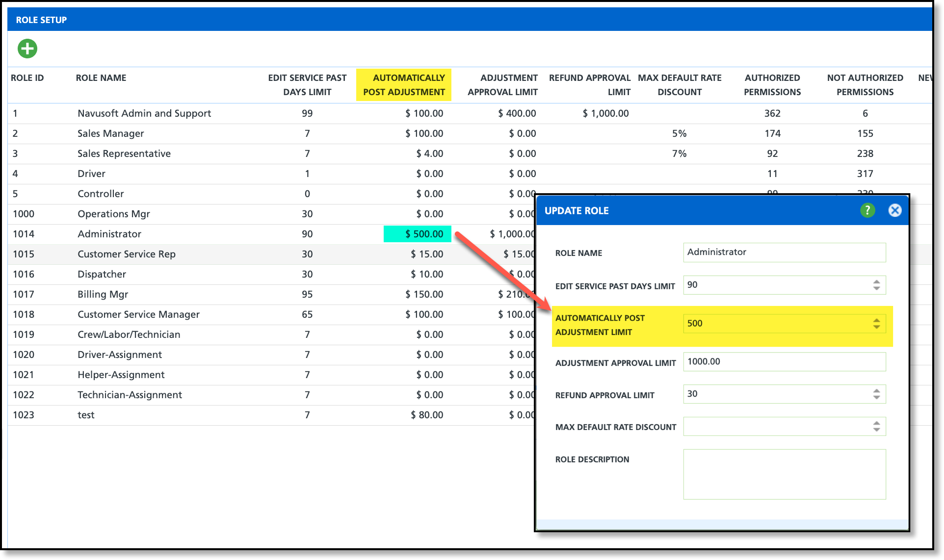
Task: Decrease Max Default Rate Discount stepper
Action: coord(876,430)
